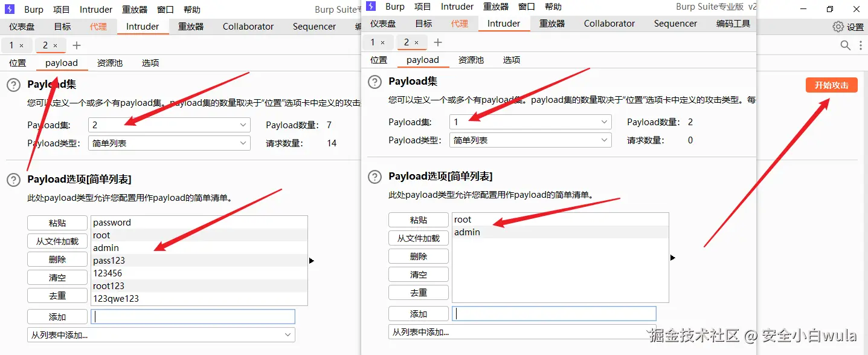The width and height of the screenshot is (868, 355).
Task: Close tab 1 with its x icon in the left window
Action: pos(22,45)
